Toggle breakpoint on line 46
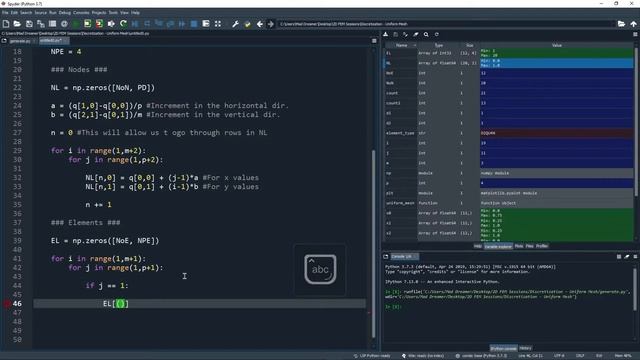Image resolution: width=640 pixels, height=360 pixels. [x=7, y=304]
